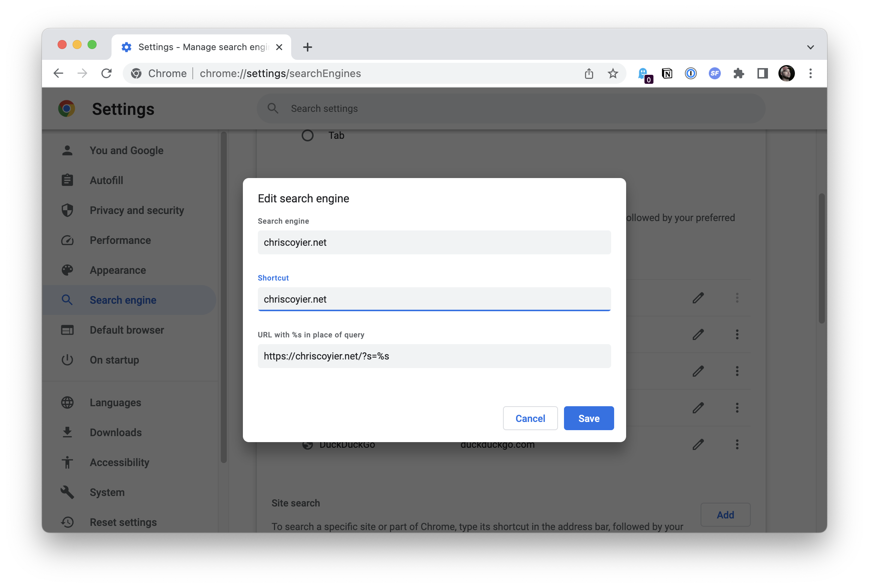Open the SF extension icon

click(x=715, y=73)
